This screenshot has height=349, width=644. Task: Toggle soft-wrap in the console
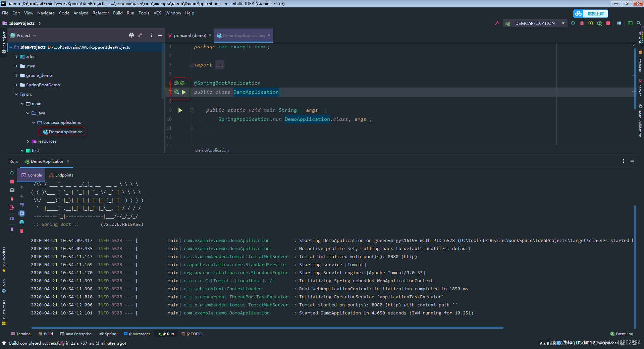tap(22, 205)
